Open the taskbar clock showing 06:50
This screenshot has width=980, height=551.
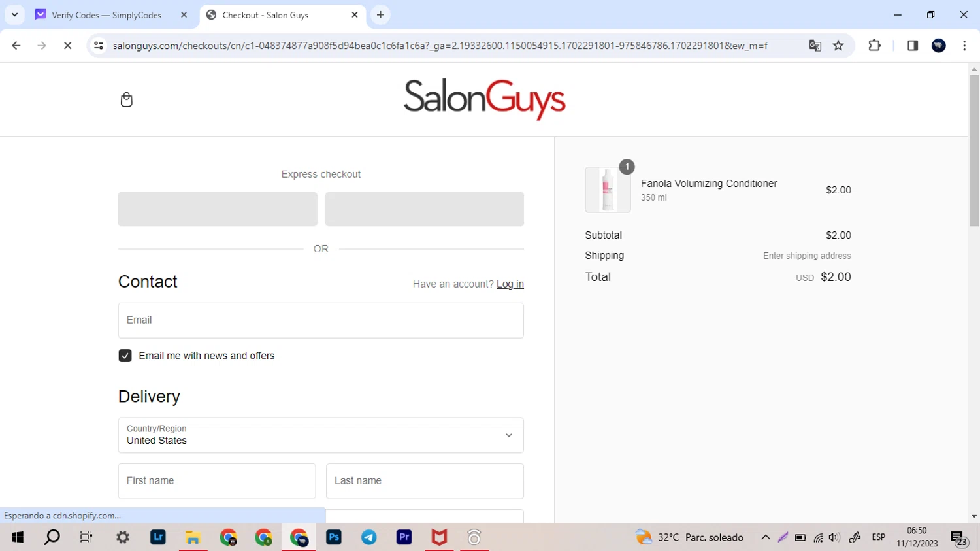click(x=917, y=537)
